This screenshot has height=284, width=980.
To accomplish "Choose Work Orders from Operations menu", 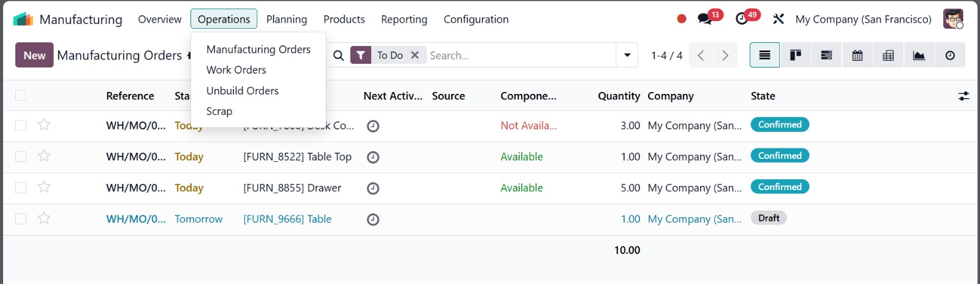I will point(236,70).
